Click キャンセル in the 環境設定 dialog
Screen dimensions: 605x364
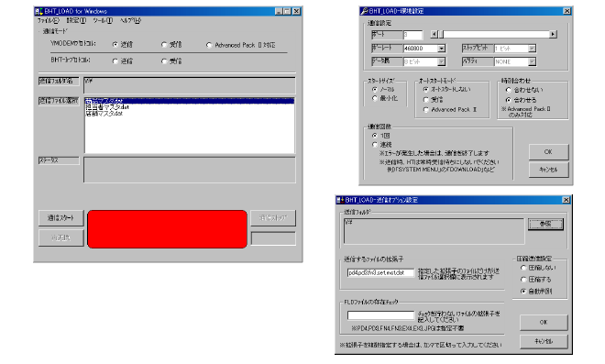pyautogui.click(x=548, y=170)
